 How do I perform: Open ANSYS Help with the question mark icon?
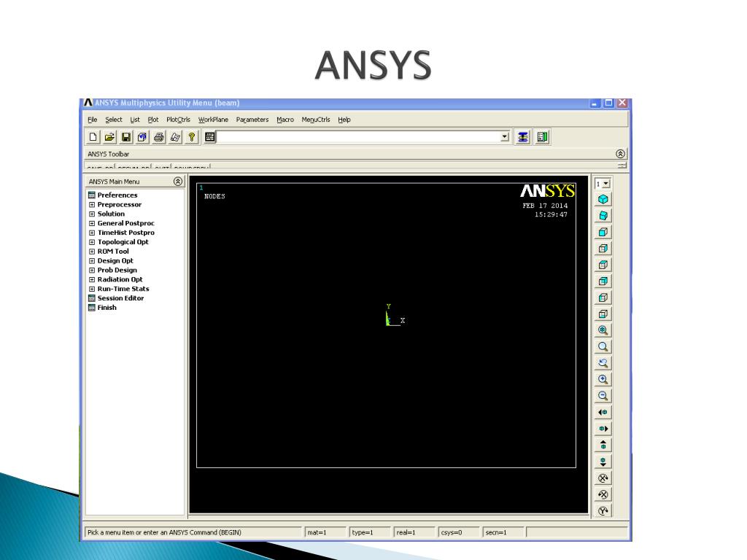[x=192, y=137]
